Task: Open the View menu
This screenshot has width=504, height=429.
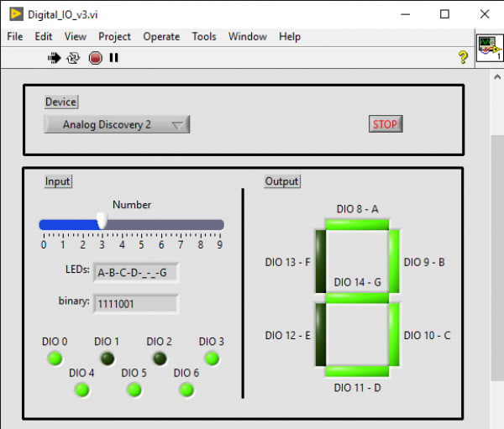Action: pyautogui.click(x=76, y=37)
